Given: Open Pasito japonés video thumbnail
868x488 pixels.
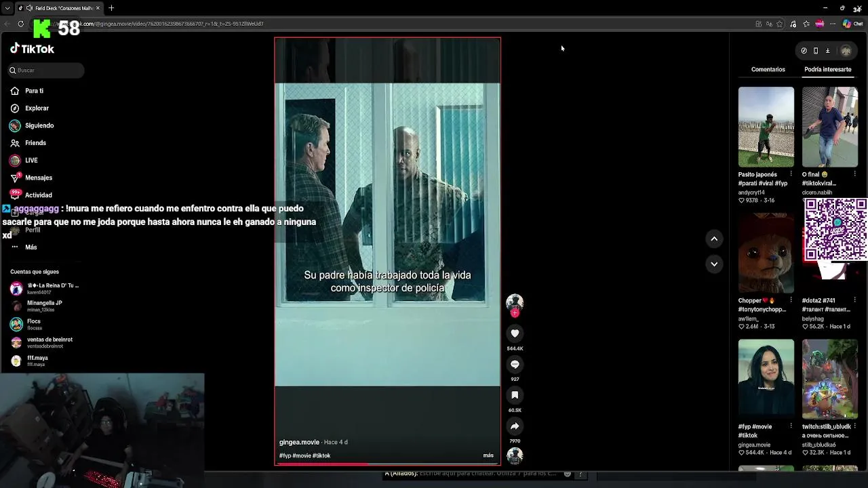Looking at the screenshot, I should (x=766, y=127).
